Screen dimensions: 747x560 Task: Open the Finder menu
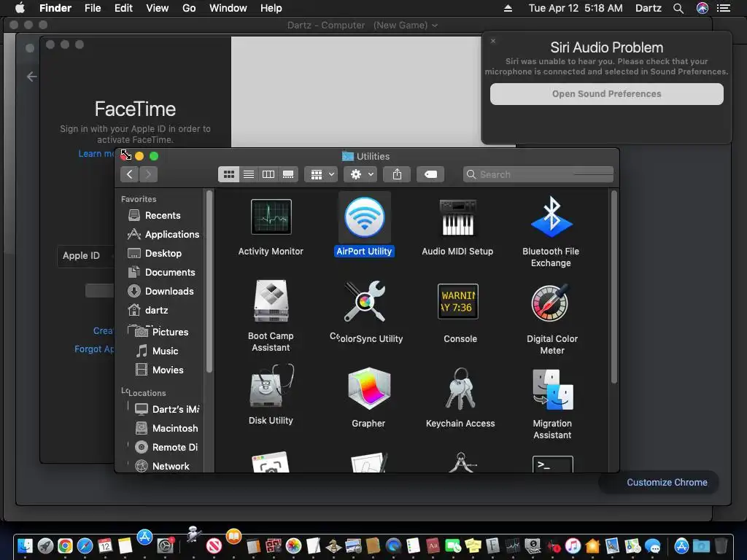[55, 8]
